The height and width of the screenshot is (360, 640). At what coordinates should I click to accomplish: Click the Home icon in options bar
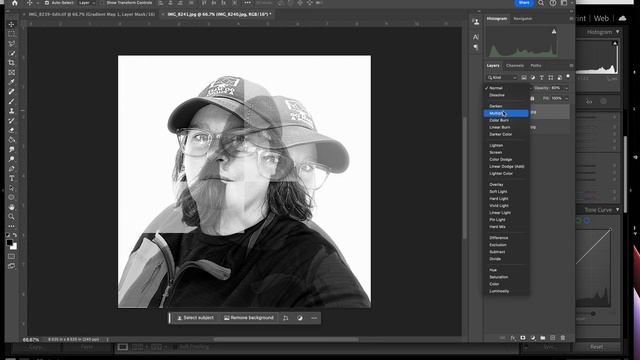[15, 3]
